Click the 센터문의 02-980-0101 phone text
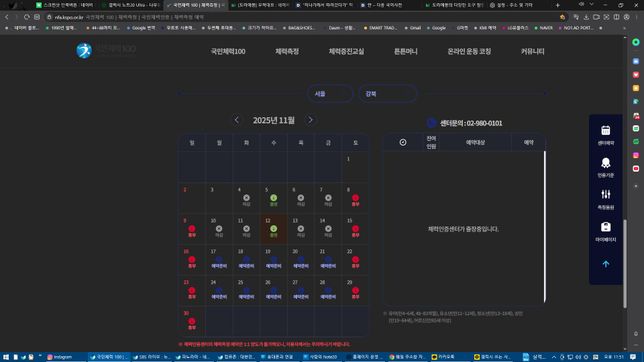 coord(471,123)
